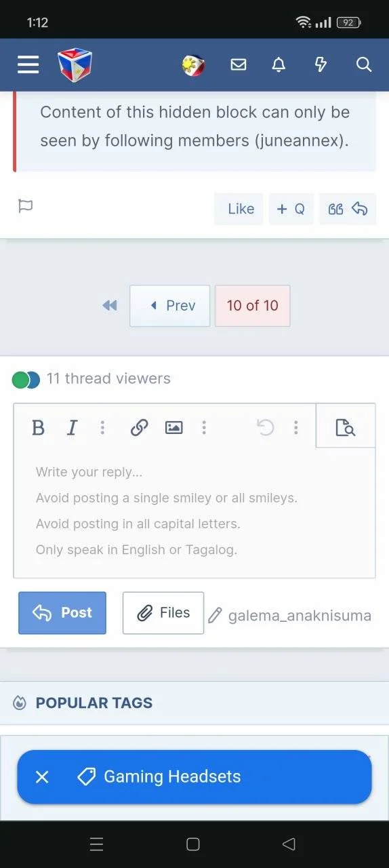The image size is (389, 868).
Task: Attach files with the Files button
Action: coord(163,613)
